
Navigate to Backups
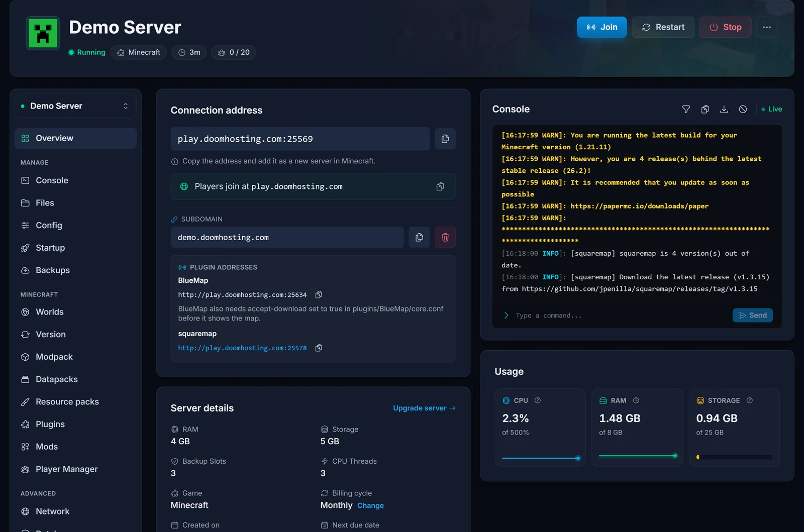[x=75, y=270]
